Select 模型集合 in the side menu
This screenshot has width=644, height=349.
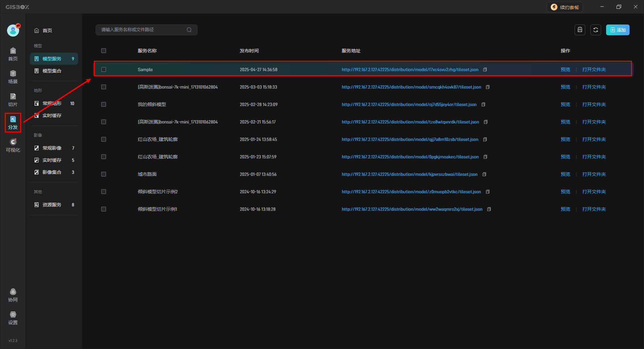(54, 71)
